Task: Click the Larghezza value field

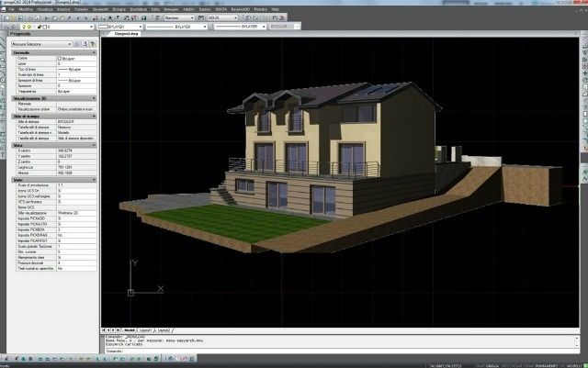Action: click(x=76, y=167)
